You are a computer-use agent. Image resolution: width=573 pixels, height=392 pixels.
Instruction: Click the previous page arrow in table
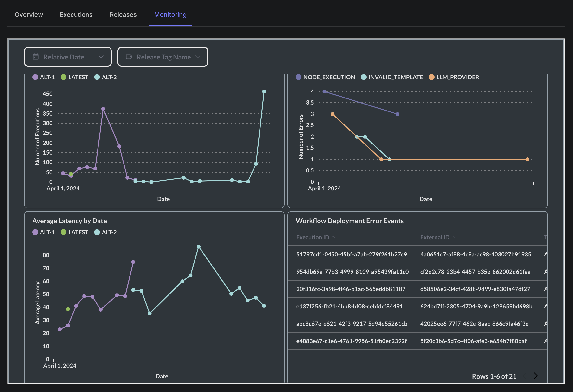pos(525,376)
